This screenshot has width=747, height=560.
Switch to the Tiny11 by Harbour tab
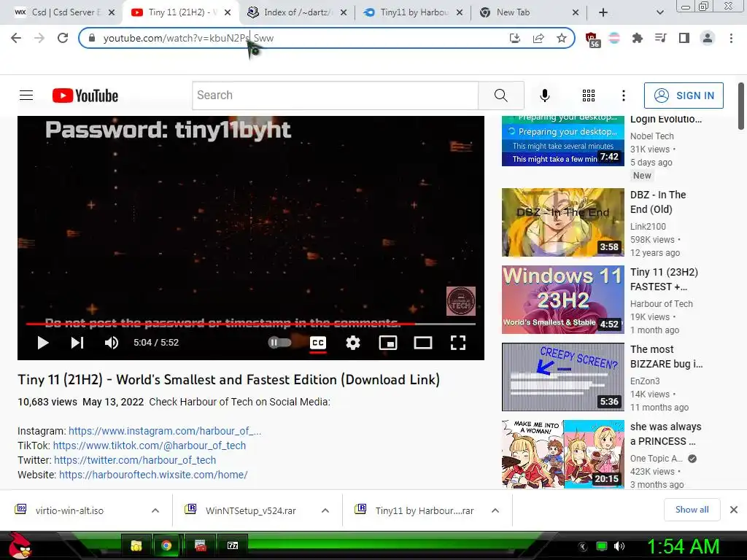point(412,12)
